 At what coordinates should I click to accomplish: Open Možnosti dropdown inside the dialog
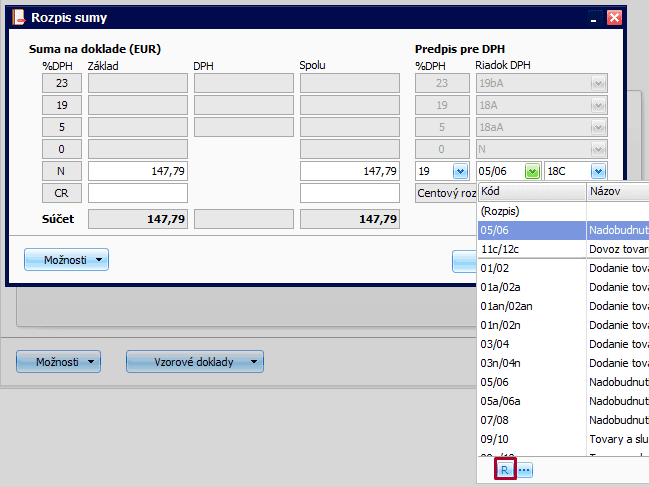(66, 260)
